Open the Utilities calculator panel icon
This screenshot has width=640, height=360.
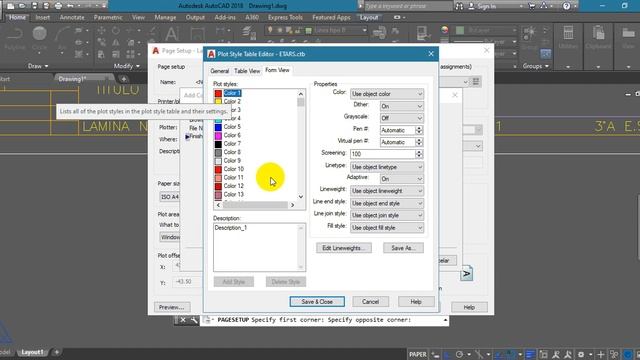tap(568, 33)
